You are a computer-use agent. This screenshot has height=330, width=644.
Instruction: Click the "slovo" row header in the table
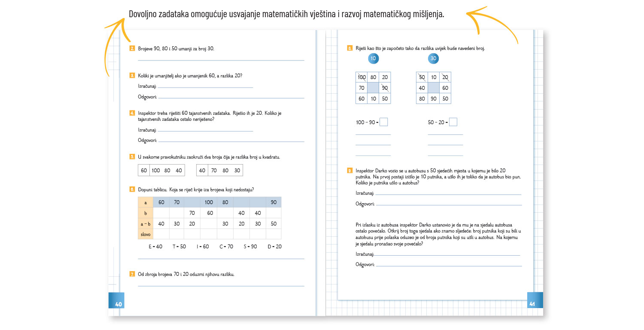(146, 234)
